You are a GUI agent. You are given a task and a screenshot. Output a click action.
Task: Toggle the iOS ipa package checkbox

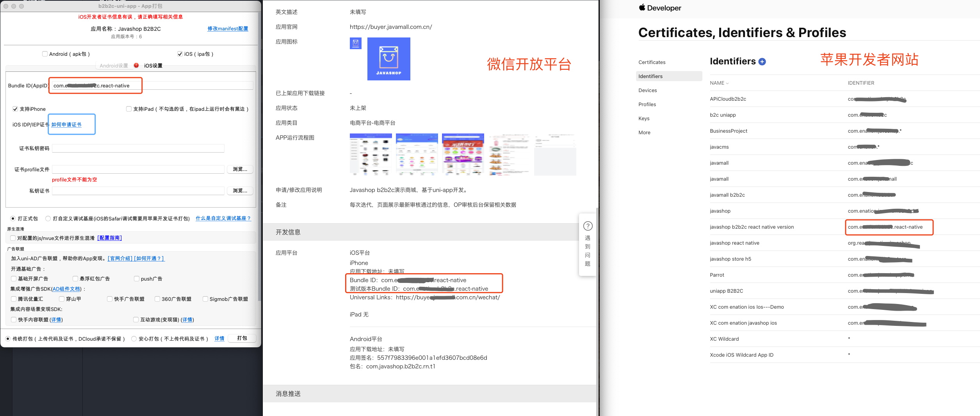[180, 54]
